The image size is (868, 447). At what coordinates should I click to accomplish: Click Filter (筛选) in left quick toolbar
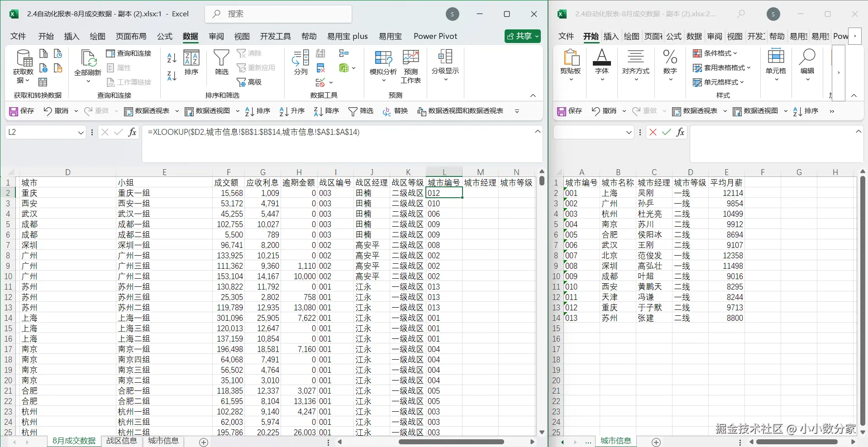(x=361, y=111)
